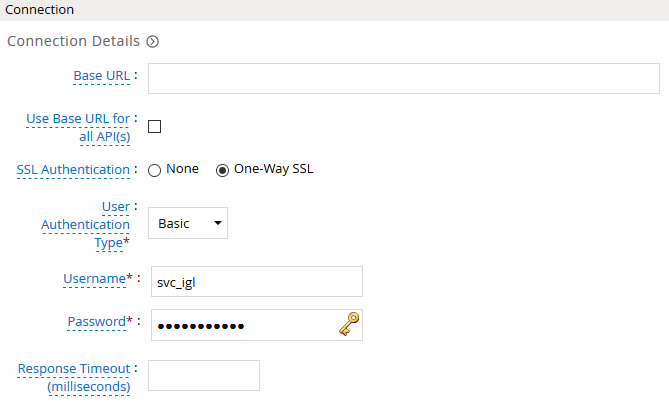
Task: Open the Base URL label help link
Action: point(102,75)
